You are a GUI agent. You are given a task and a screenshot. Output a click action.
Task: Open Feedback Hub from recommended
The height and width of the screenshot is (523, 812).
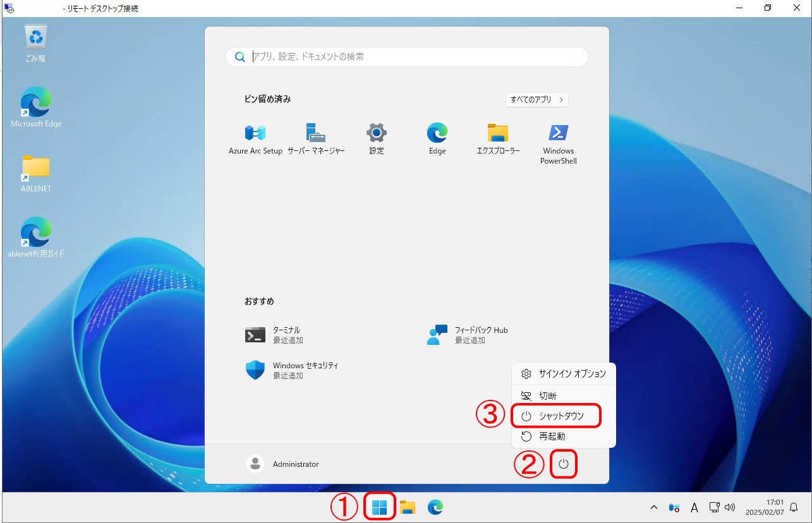(x=469, y=335)
